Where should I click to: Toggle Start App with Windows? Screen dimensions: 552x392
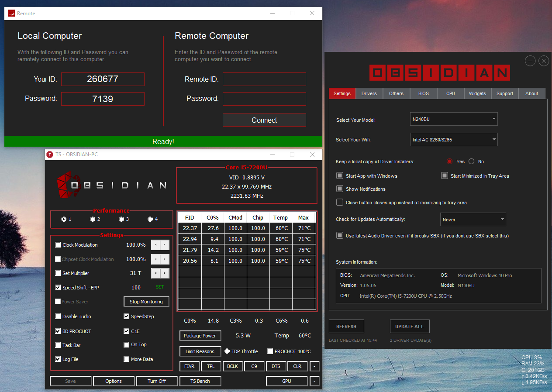pyautogui.click(x=339, y=176)
